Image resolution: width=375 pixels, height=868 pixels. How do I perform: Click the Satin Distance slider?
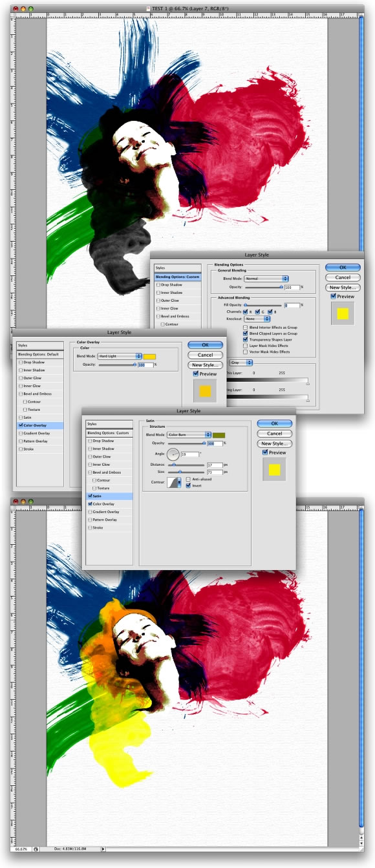click(186, 465)
